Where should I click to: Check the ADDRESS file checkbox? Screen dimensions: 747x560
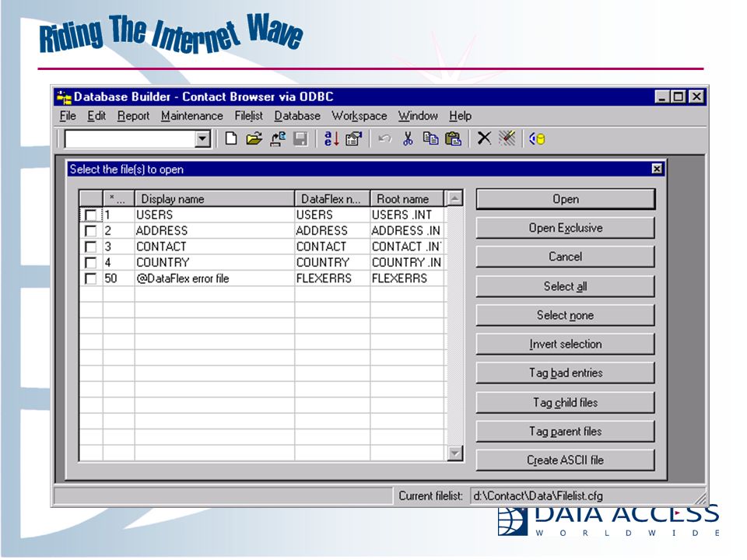(90, 231)
